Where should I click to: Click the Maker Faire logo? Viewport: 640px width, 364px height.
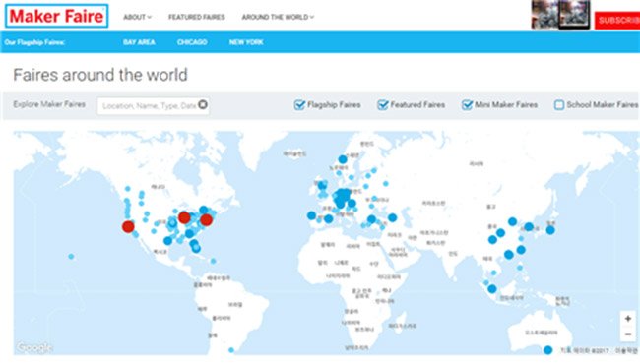point(57,17)
